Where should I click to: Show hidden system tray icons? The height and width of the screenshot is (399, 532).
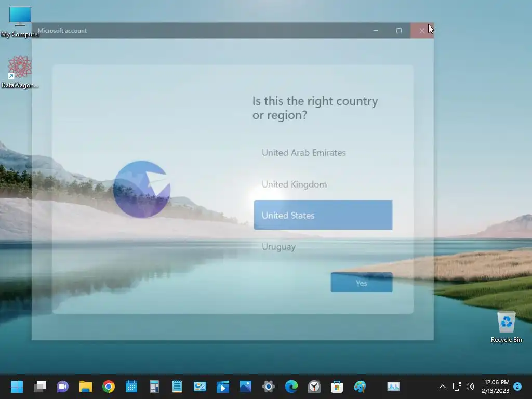coord(443,387)
